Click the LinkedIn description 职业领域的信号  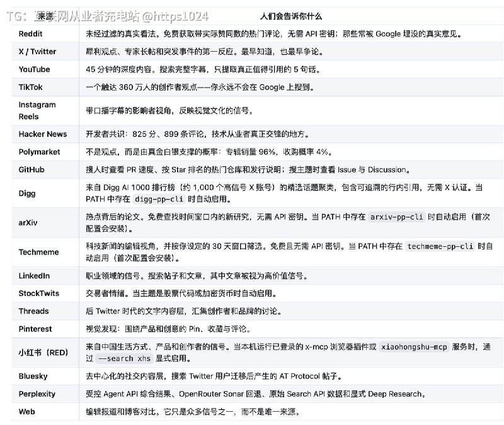point(197,276)
